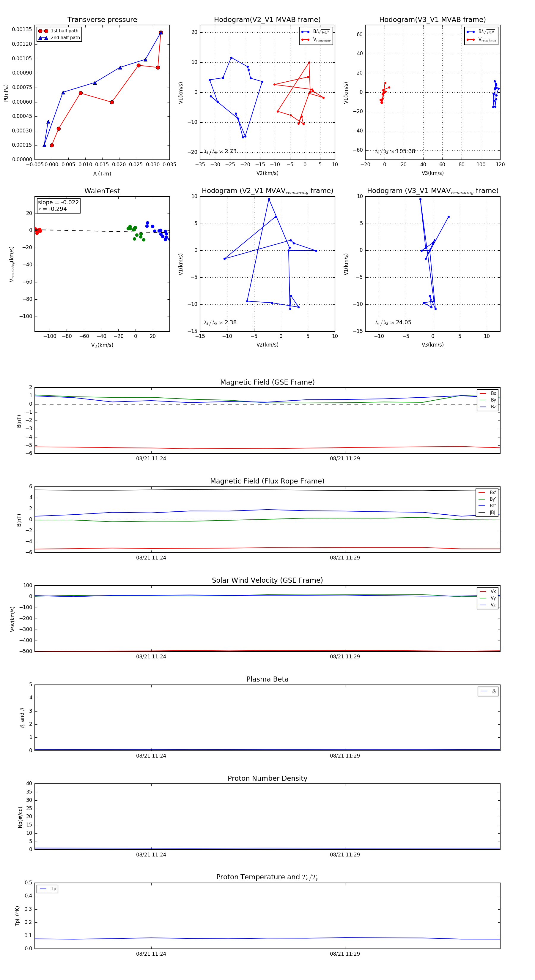Click "08/21 11:29" tick under Plasma Beta panel

(x=345, y=755)
